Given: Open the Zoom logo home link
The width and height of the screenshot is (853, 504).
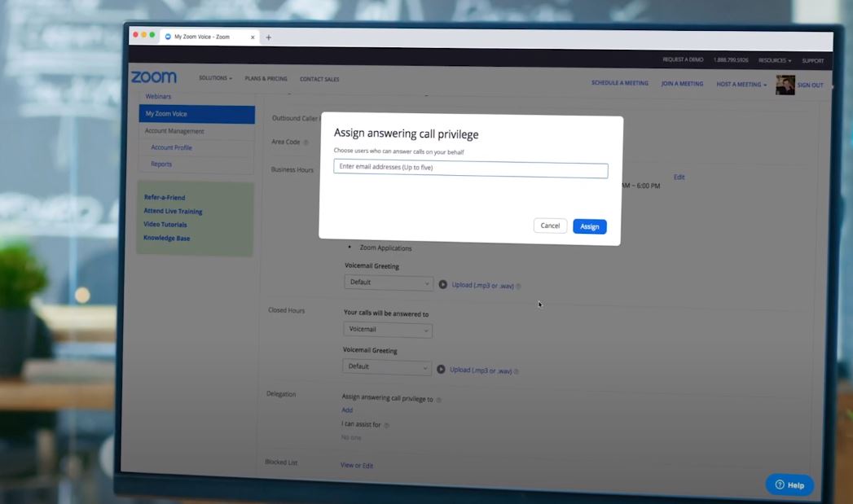Looking at the screenshot, I should [x=154, y=77].
